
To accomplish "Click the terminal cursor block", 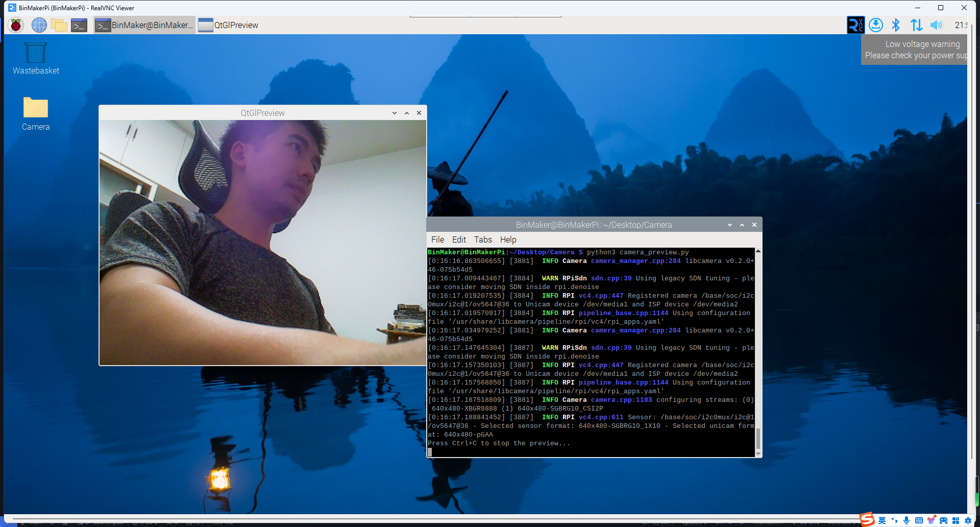I will pos(430,452).
